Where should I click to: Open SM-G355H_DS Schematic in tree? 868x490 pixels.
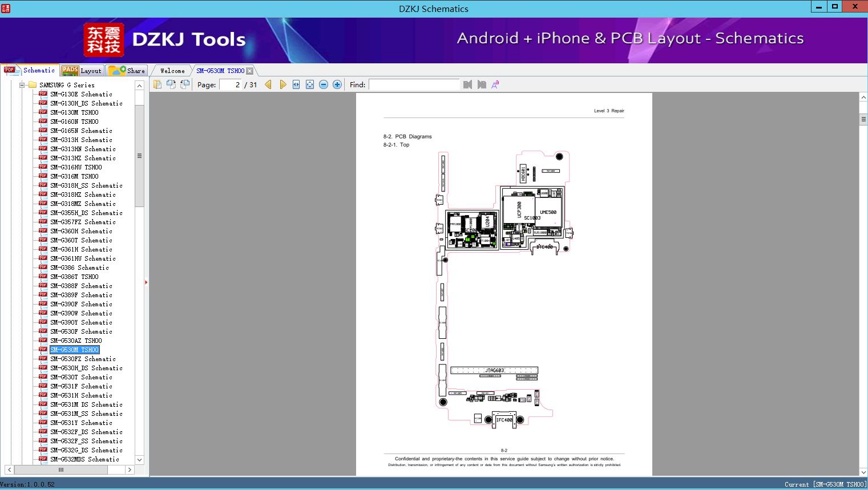coord(86,213)
